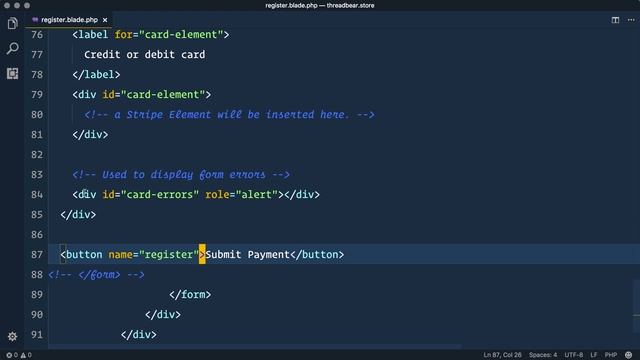Click the window title register.blade.php — threadbear.store
Screen dimensions: 640x360
pos(320,5)
